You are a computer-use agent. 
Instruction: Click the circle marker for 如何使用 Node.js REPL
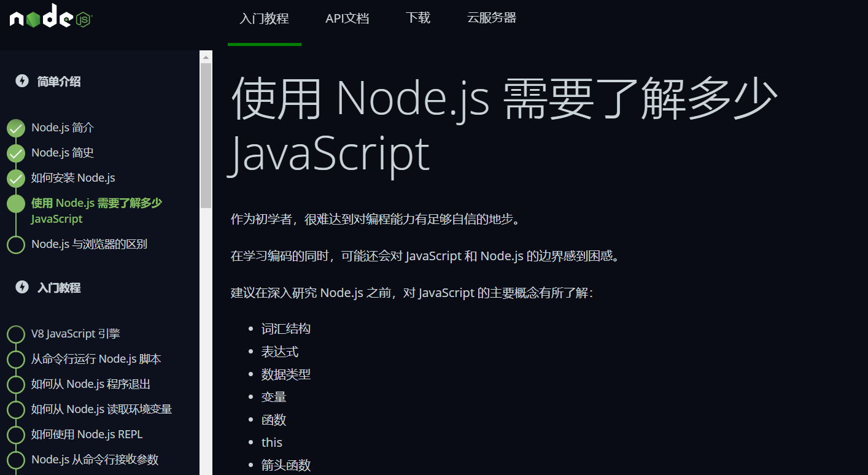coord(16,435)
